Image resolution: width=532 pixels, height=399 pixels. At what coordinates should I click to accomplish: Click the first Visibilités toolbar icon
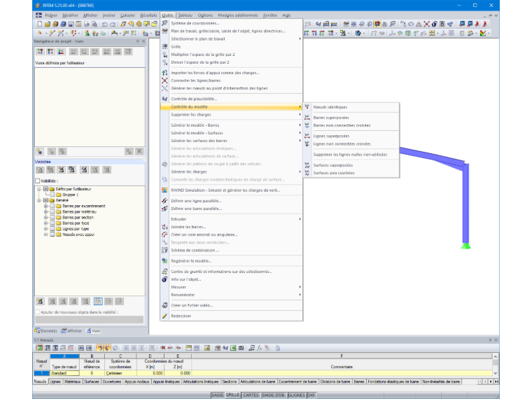coord(40,169)
